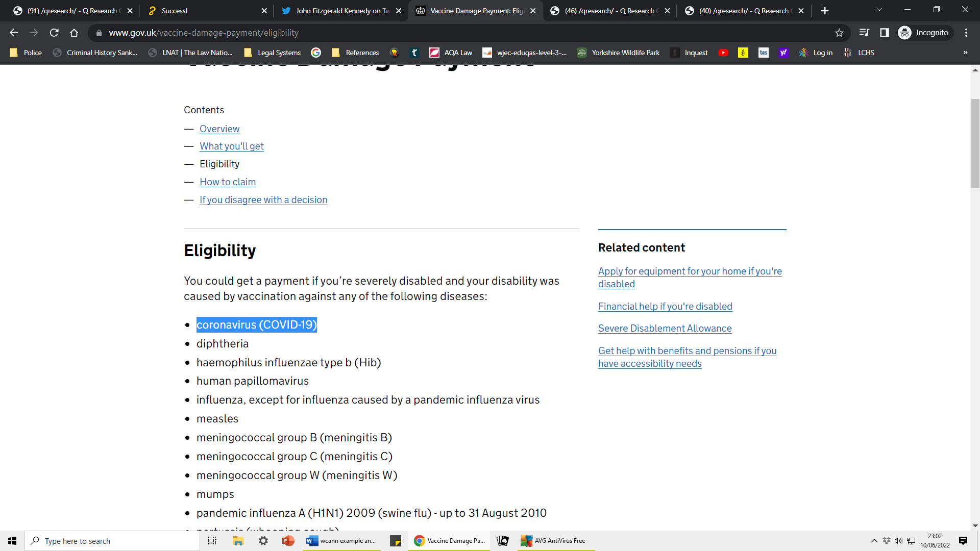Viewport: 980px width, 551px height.
Task: Open the AQA Law bookmark
Action: (451, 53)
